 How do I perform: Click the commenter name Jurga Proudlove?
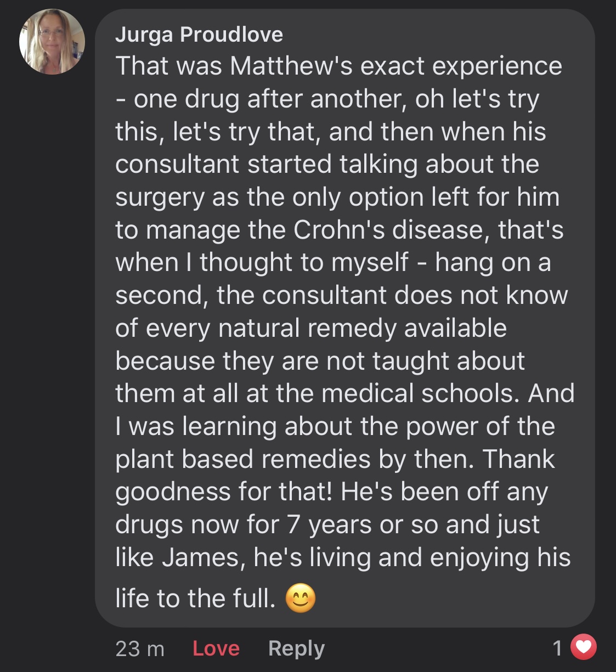click(x=199, y=35)
